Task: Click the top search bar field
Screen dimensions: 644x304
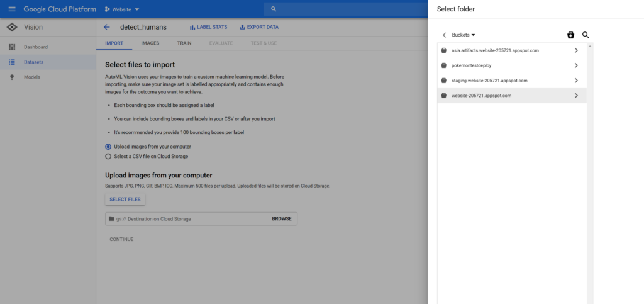Action: (345, 9)
